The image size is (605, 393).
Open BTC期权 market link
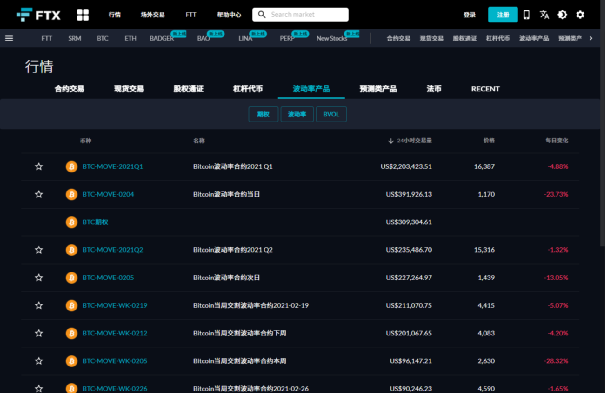tap(95, 222)
